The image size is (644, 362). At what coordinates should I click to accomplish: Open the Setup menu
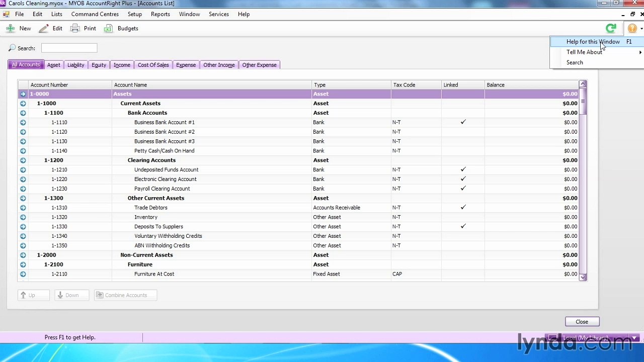[x=135, y=14]
